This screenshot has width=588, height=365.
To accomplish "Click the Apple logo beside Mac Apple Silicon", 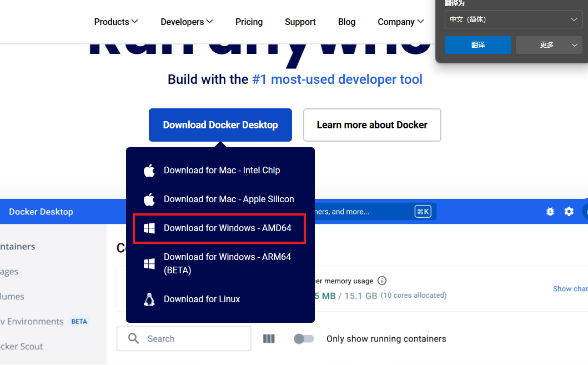I will click(x=149, y=199).
